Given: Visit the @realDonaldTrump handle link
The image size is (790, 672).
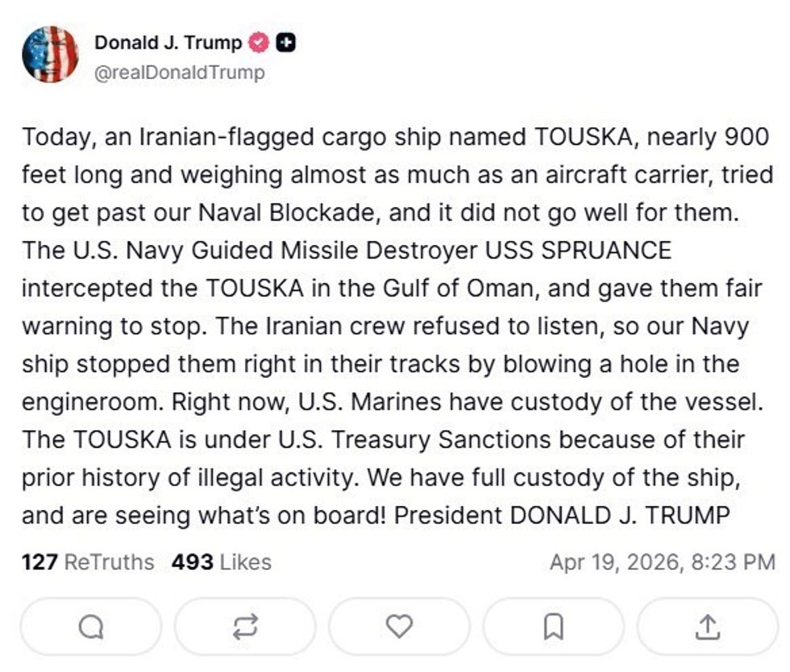Looking at the screenshot, I should click(179, 73).
